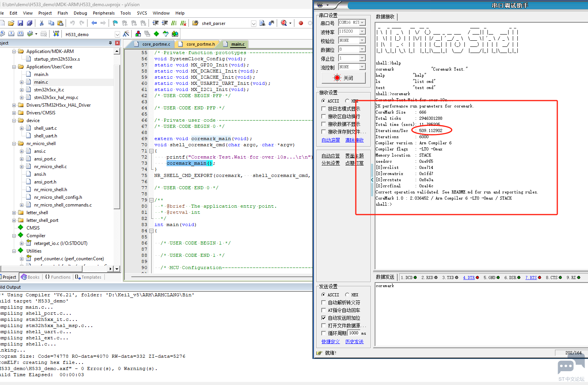The image size is (588, 385).
Task: Select the ASCII send mode radio button
Action: 323,295
